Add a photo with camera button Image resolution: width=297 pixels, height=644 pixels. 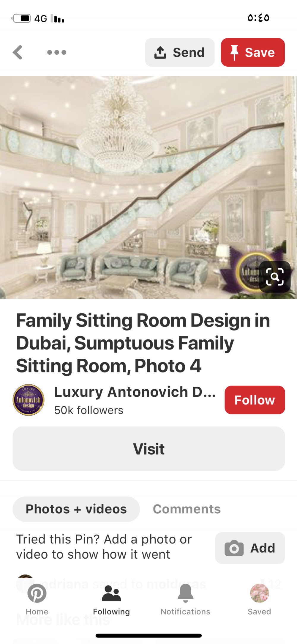tap(250, 548)
